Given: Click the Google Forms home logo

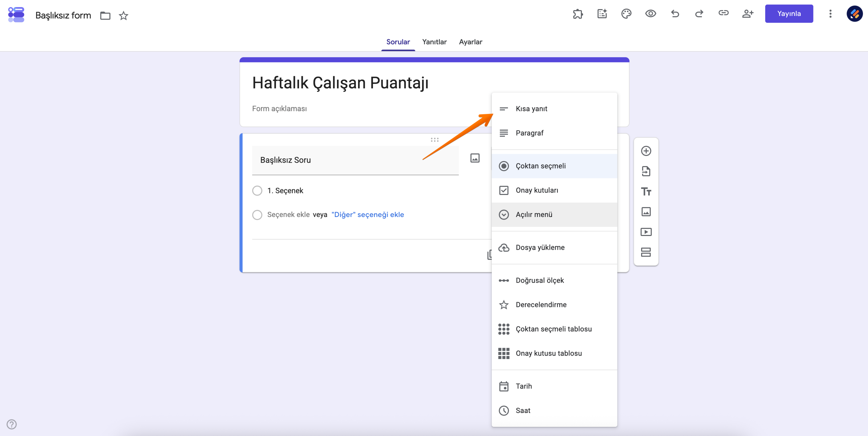Looking at the screenshot, I should click(x=16, y=15).
